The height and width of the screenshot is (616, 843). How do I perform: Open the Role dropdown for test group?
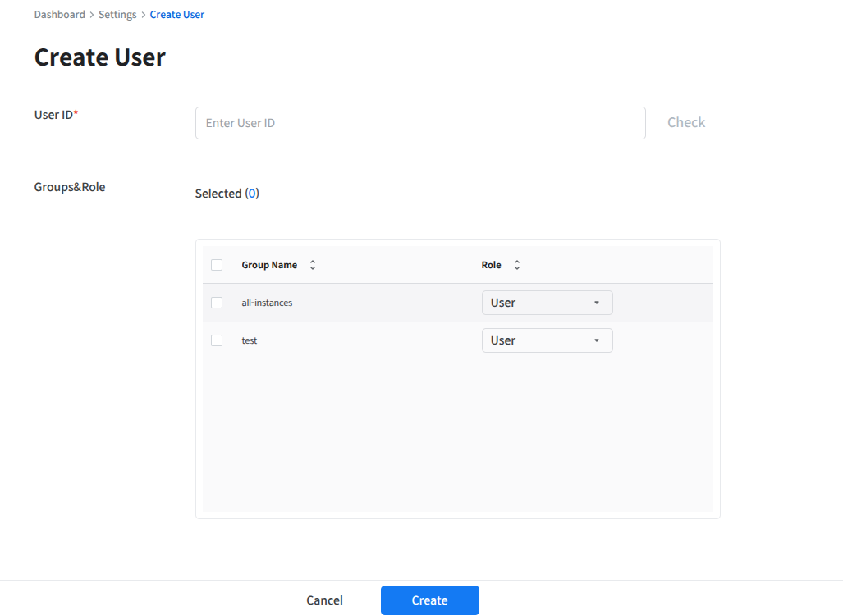pyautogui.click(x=547, y=340)
